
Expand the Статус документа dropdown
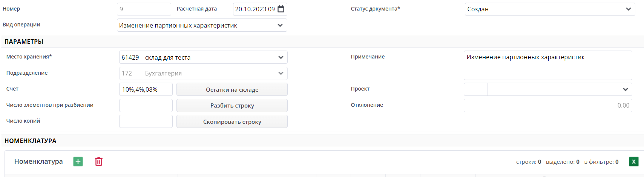[628, 9]
